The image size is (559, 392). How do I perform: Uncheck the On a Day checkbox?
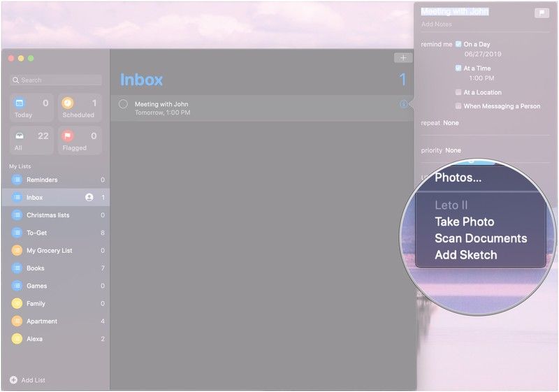pyautogui.click(x=458, y=44)
